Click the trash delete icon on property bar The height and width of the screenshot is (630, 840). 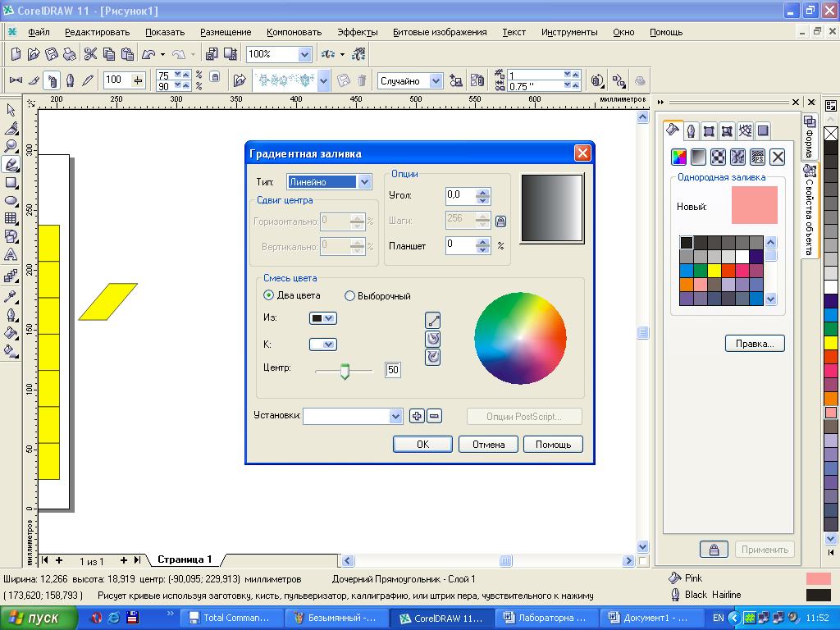click(x=362, y=80)
